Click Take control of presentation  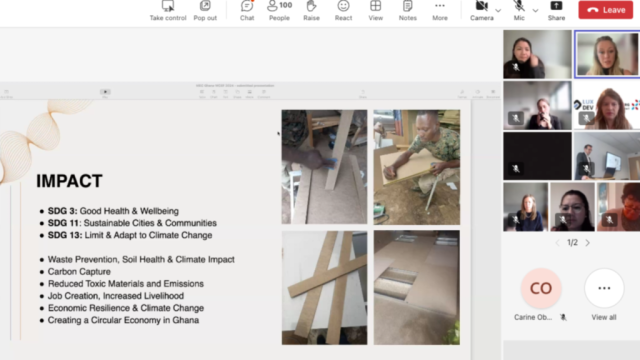pos(168,11)
